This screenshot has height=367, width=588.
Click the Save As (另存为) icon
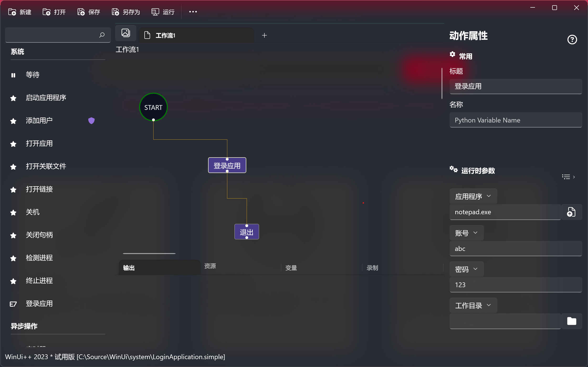point(115,12)
